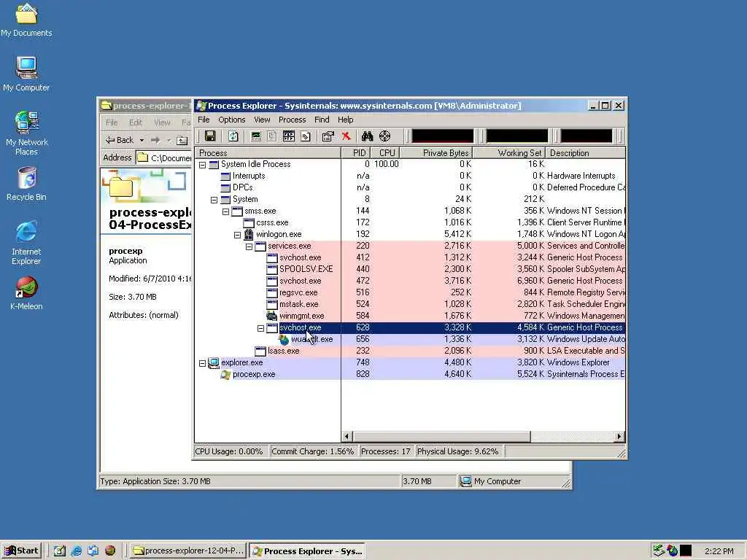Open the Help menu
Image resolution: width=747 pixels, height=560 pixels.
[x=345, y=120]
